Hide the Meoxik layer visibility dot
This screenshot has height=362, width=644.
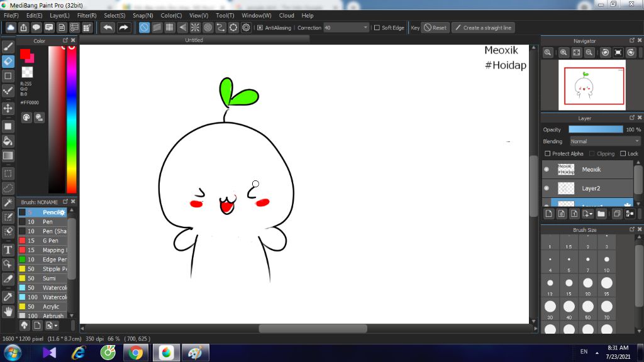tap(547, 169)
